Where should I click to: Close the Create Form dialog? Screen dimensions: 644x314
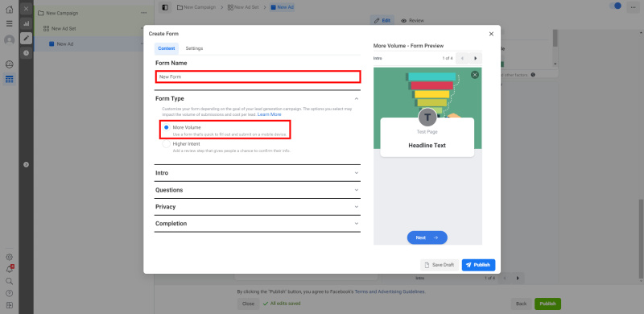[x=491, y=34]
